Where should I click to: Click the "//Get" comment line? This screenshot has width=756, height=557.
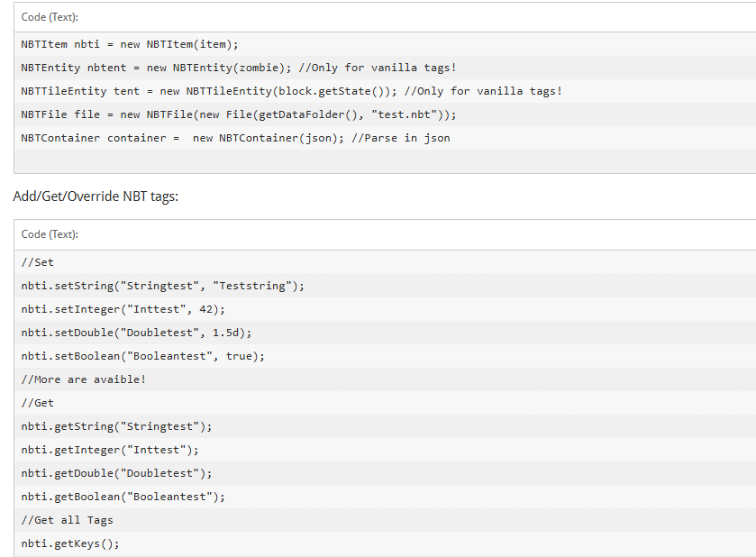pos(37,403)
